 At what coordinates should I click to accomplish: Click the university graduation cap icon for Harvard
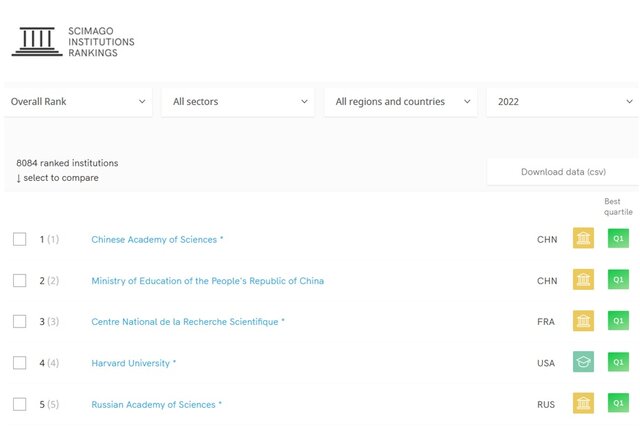click(583, 362)
